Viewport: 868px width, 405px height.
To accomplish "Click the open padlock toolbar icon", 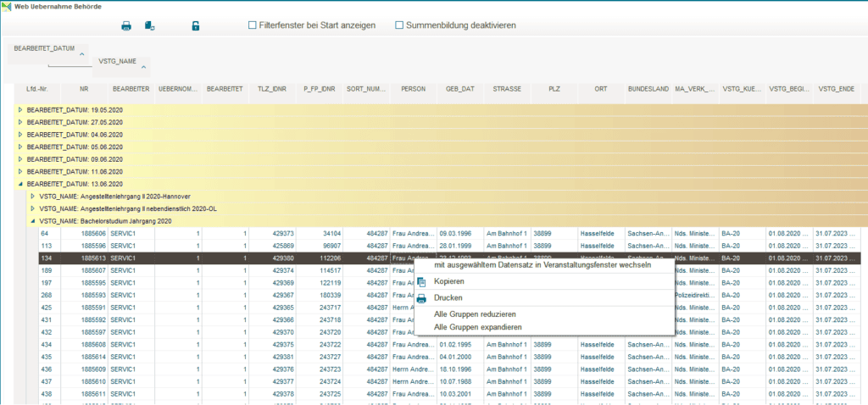I will pyautogui.click(x=196, y=25).
